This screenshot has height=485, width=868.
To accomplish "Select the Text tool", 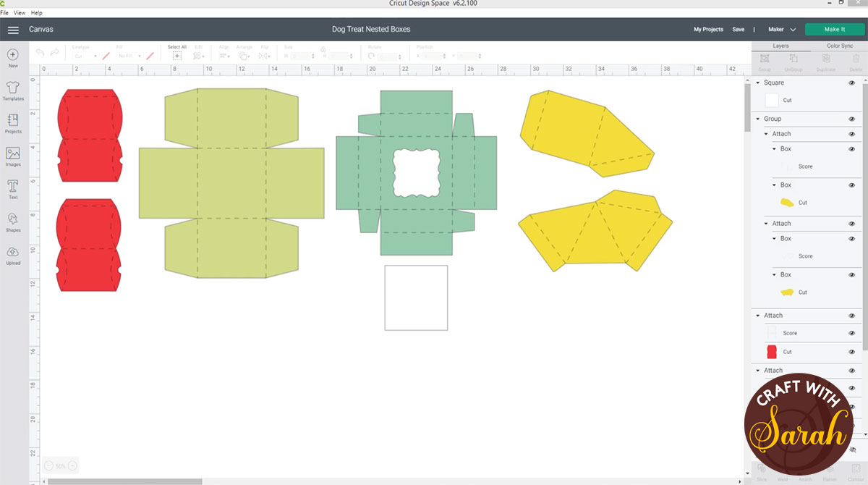I will click(13, 190).
